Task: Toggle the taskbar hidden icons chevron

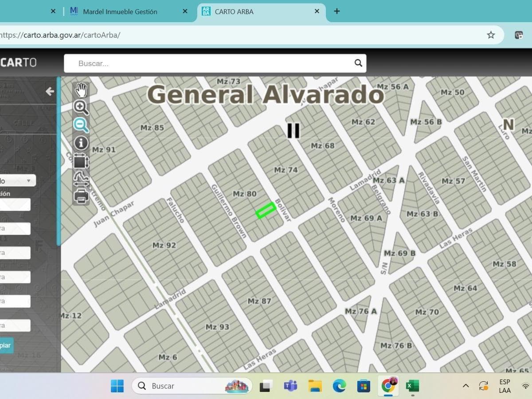Action: tap(465, 386)
